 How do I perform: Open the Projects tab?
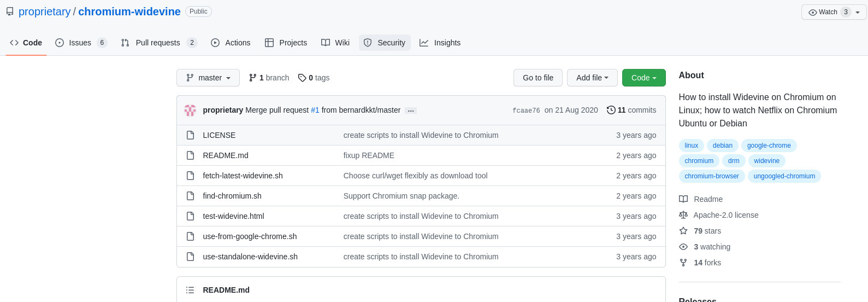(286, 43)
